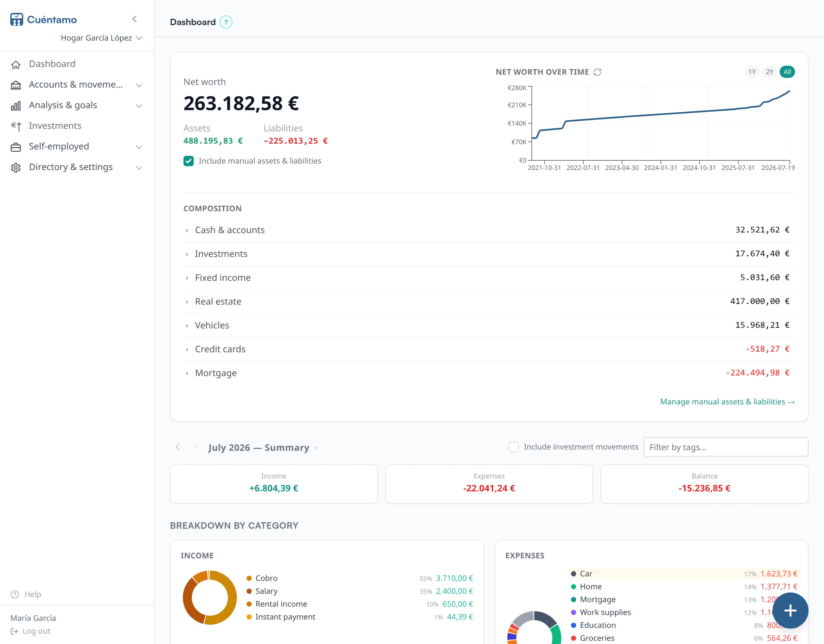Click the Help link in sidebar

click(x=33, y=594)
